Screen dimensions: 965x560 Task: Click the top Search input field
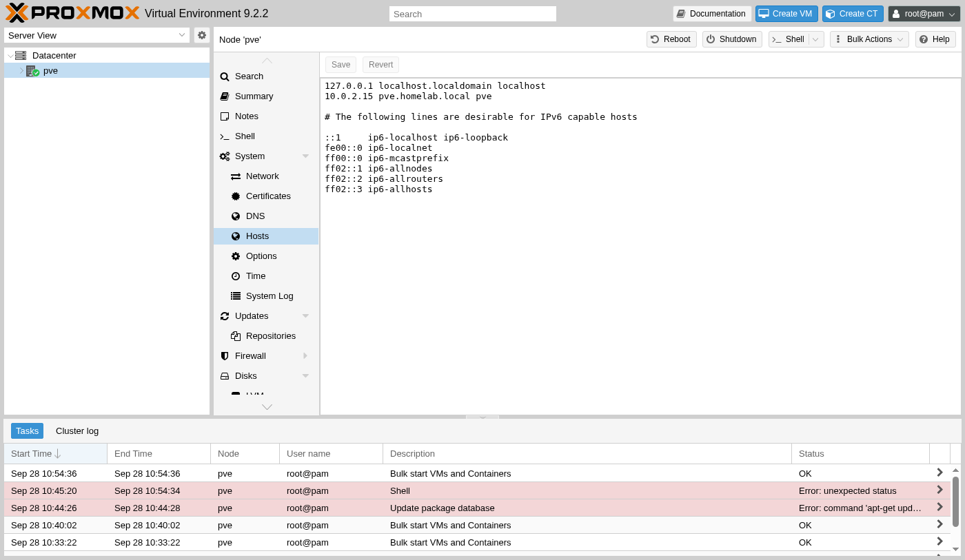473,14
